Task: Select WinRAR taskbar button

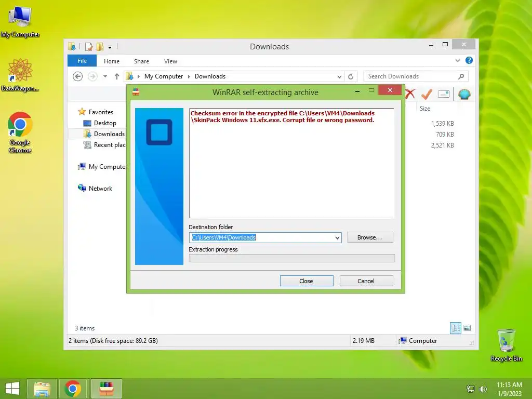Action: (106, 389)
